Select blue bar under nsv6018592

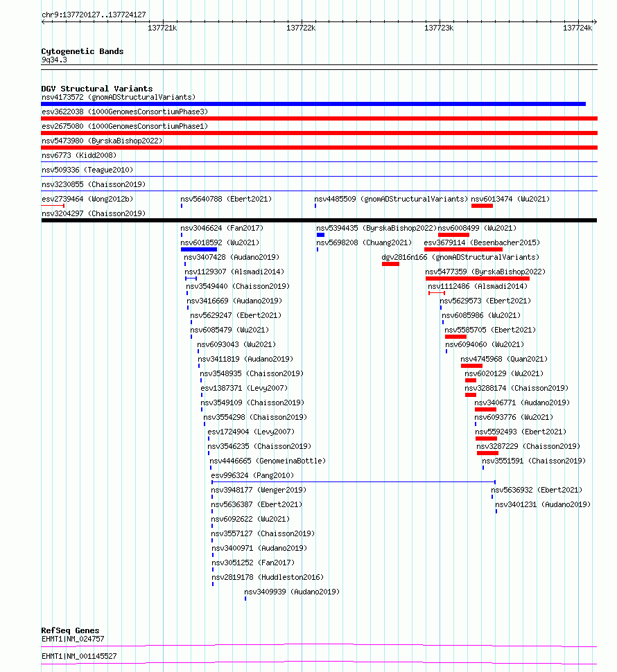click(199, 249)
